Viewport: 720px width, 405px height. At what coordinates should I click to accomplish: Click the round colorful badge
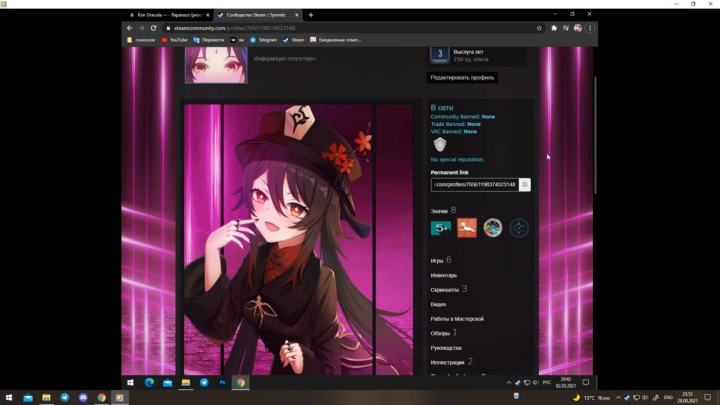click(x=493, y=228)
